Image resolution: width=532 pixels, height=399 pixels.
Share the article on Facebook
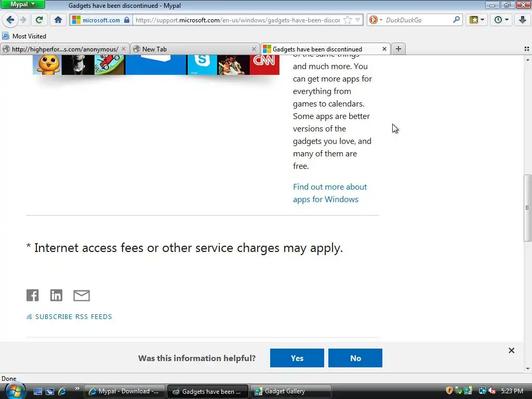click(x=33, y=296)
